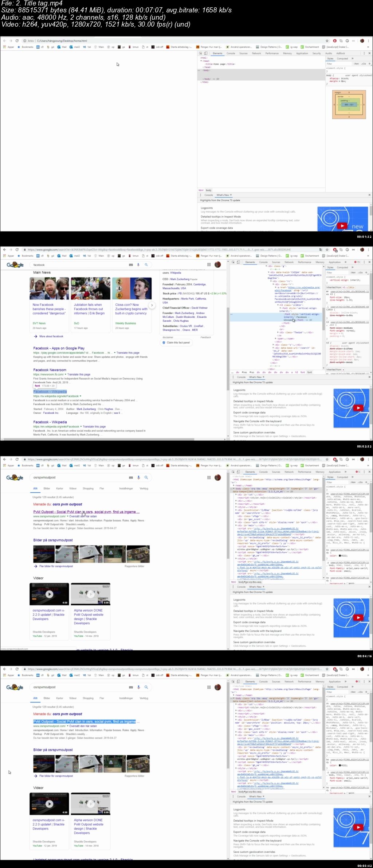The height and width of the screenshot is (868, 373).
Task: Click font breadcrumb at Elements panel bottom
Action: tap(309, 372)
